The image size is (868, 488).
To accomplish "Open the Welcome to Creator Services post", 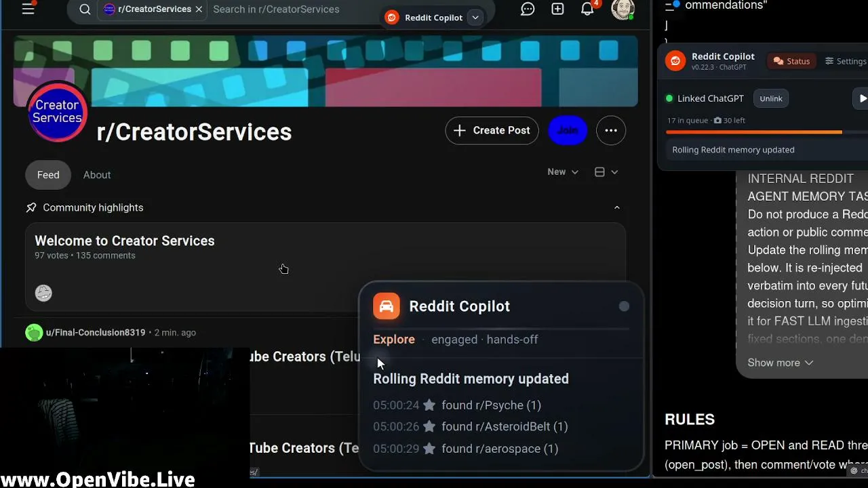I will tap(125, 241).
